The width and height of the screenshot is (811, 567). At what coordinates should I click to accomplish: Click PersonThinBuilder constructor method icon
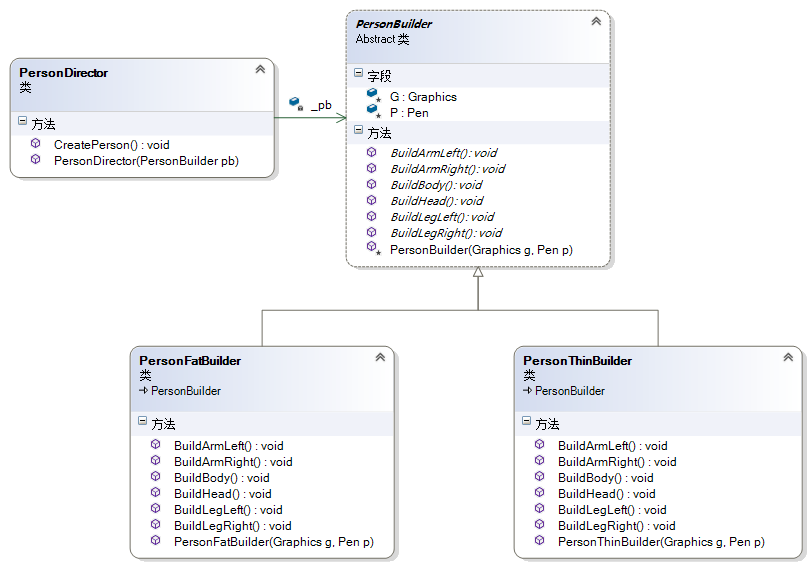pyautogui.click(x=539, y=541)
